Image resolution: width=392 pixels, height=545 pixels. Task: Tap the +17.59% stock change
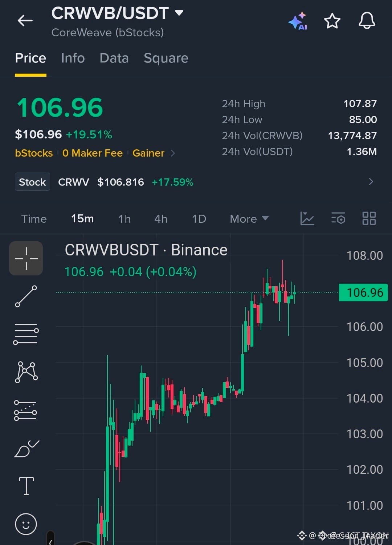172,182
